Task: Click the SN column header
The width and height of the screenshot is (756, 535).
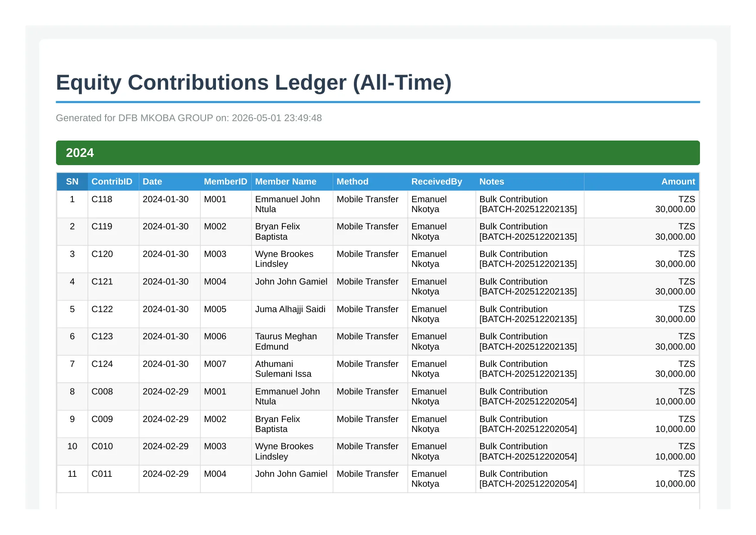Action: (72, 181)
